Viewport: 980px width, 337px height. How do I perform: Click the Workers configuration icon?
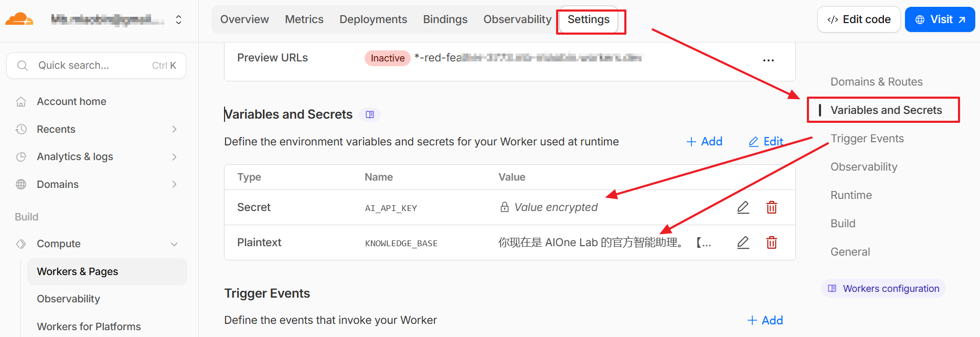pyautogui.click(x=832, y=288)
